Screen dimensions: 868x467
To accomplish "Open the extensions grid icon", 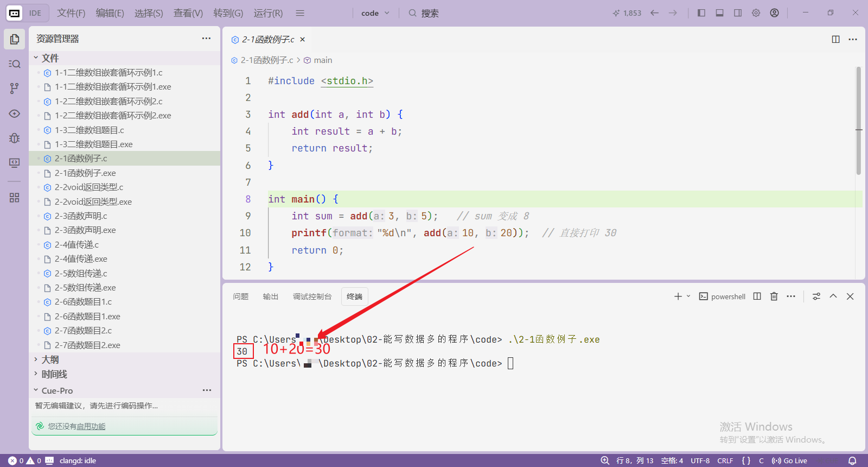I will (15, 198).
